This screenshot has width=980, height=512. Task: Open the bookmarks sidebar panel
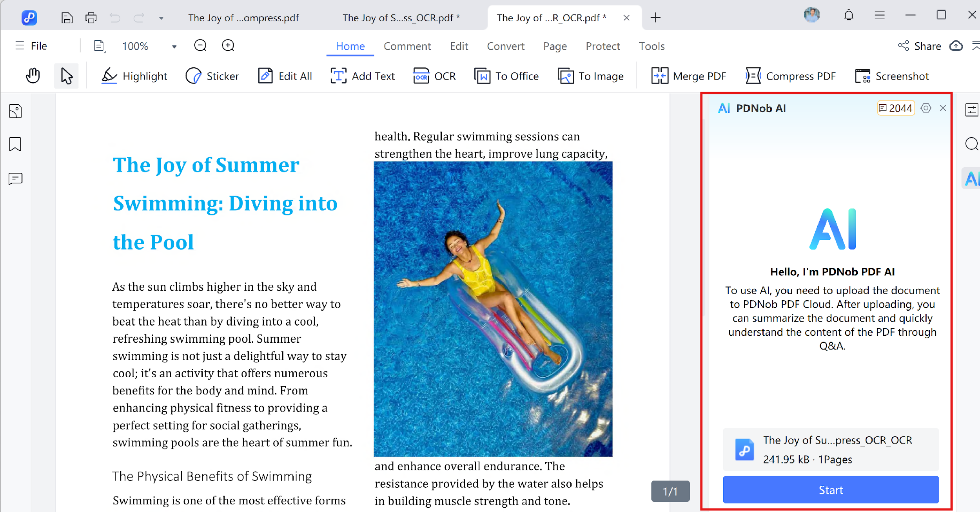(x=15, y=144)
